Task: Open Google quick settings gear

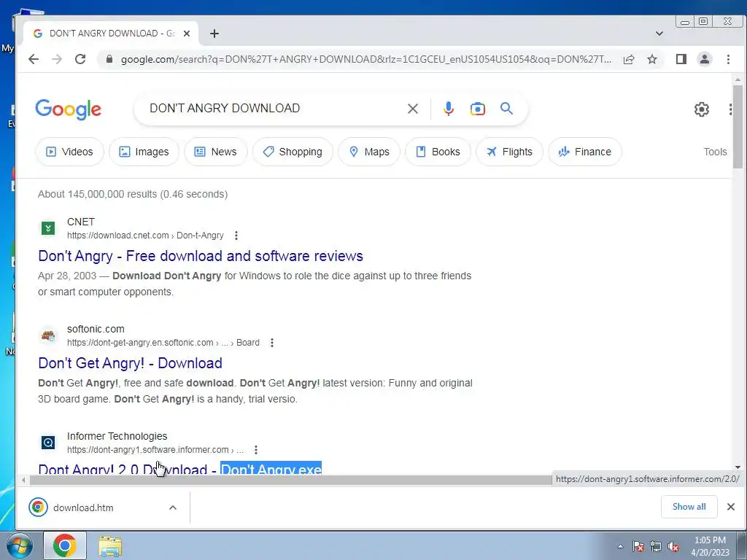Action: 701,109
